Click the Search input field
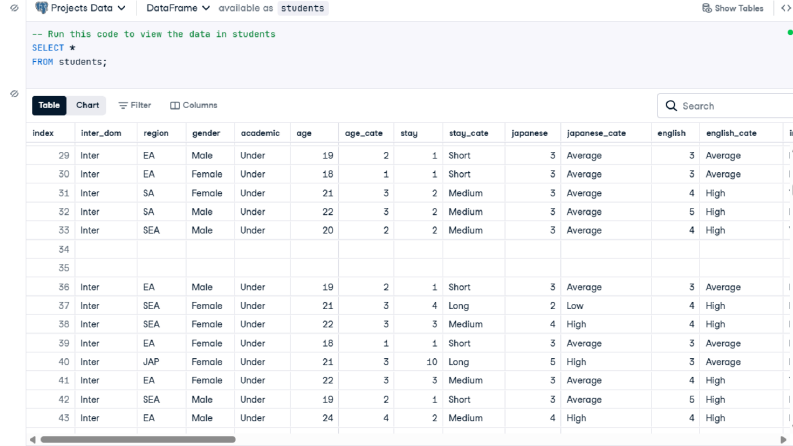The height and width of the screenshot is (446, 793). pos(728,106)
